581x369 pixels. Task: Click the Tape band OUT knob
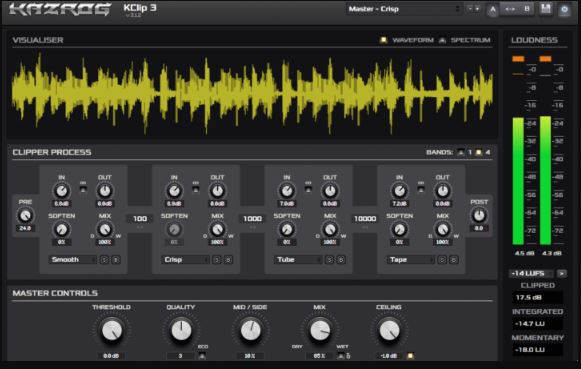[443, 191]
